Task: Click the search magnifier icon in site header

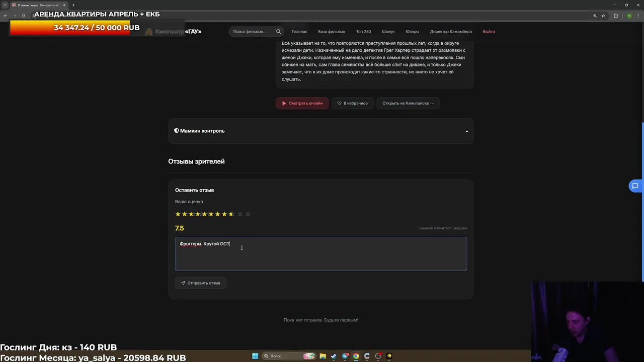Action: (278, 32)
